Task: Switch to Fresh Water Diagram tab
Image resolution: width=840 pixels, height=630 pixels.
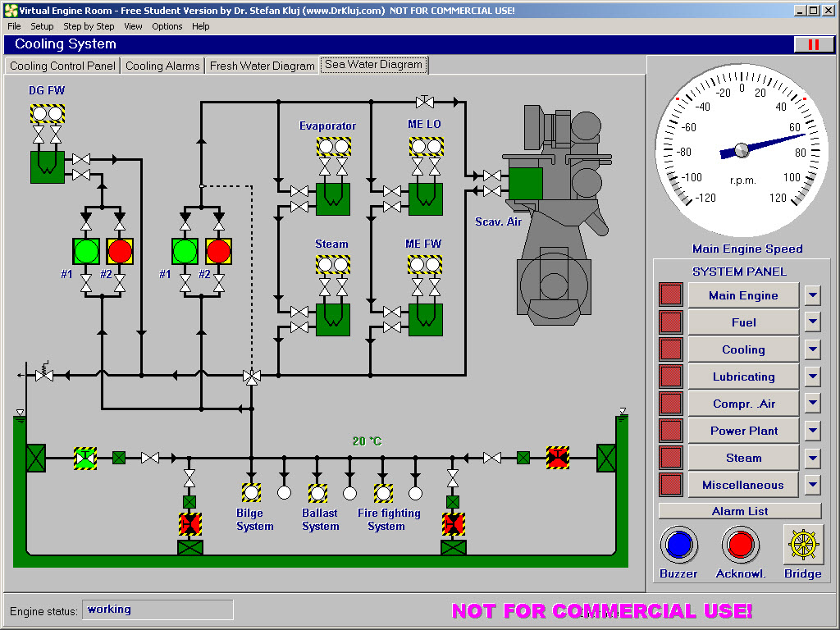Action: tap(262, 66)
